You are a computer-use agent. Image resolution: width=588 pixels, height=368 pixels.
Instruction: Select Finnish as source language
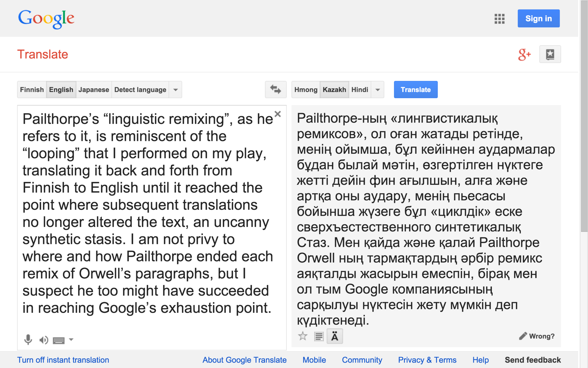32,90
